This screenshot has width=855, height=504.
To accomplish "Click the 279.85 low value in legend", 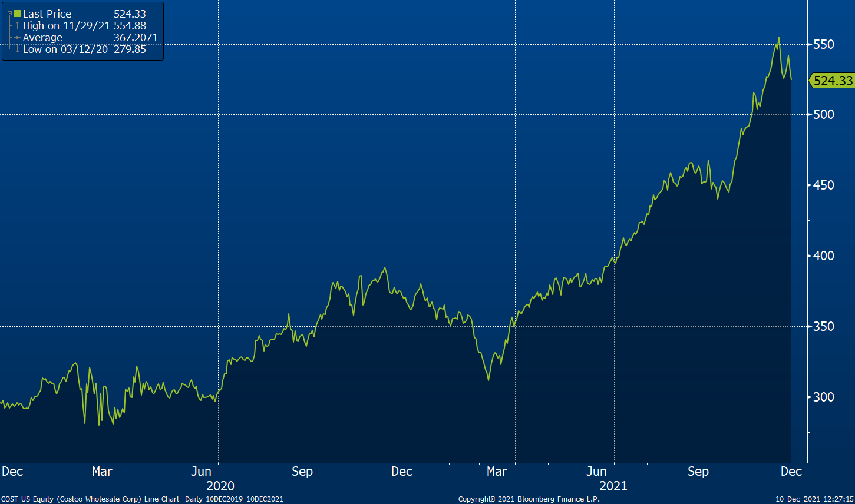I will tap(130, 49).
